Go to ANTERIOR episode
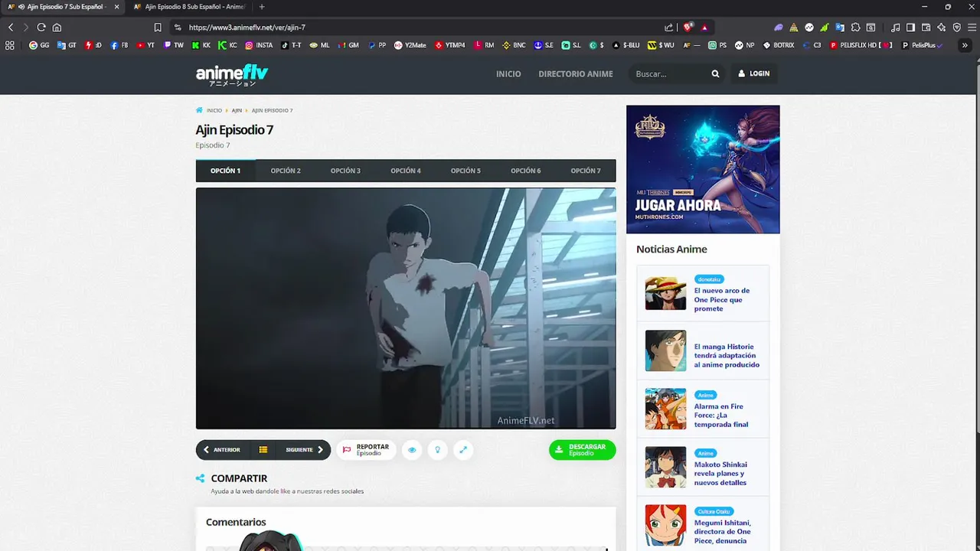Screen dimensions: 980x551 pos(222,450)
